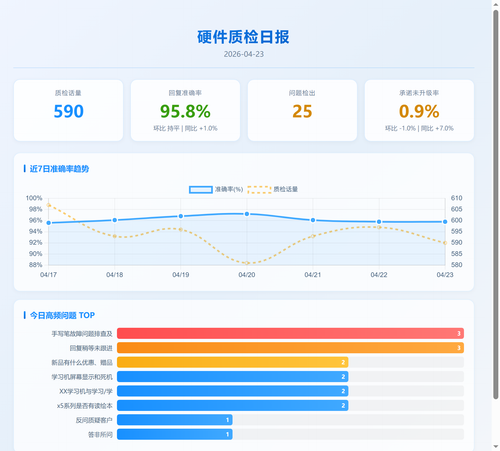Click the '环比 持平 | 同比 +1.0%' comparison text

[x=185, y=128]
